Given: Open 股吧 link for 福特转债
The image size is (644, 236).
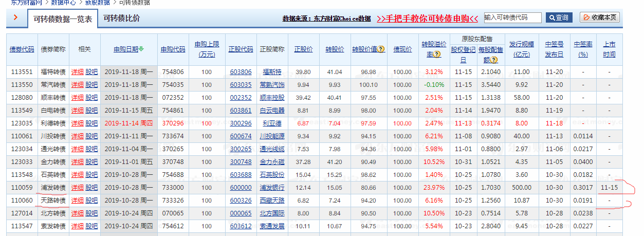Looking at the screenshot, I should pyautogui.click(x=91, y=72).
